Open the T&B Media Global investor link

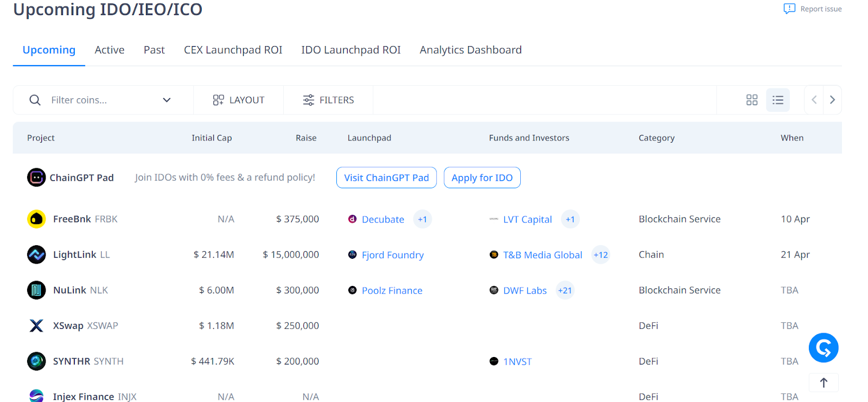point(542,255)
